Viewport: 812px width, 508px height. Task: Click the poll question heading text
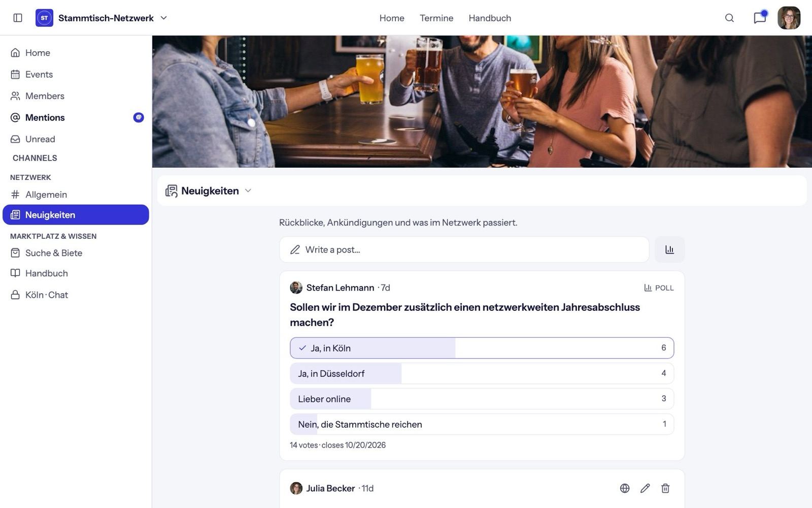(x=465, y=314)
